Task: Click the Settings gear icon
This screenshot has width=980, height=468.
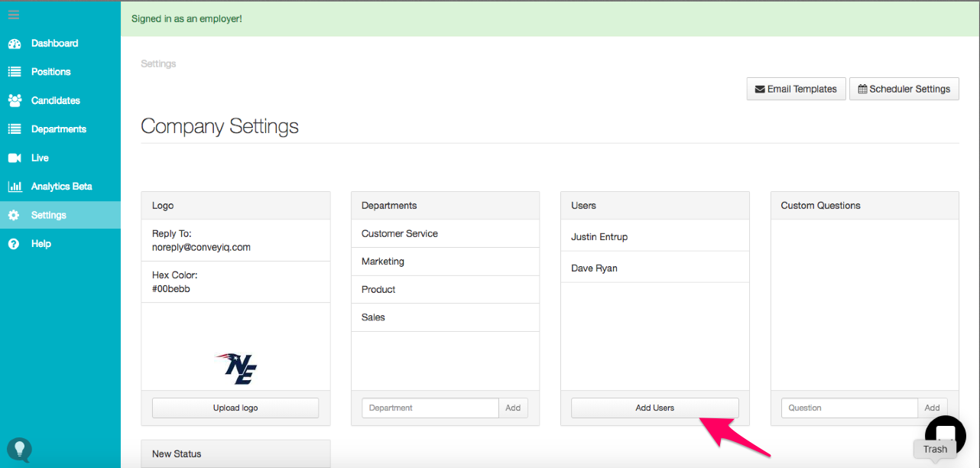Action: (15, 216)
